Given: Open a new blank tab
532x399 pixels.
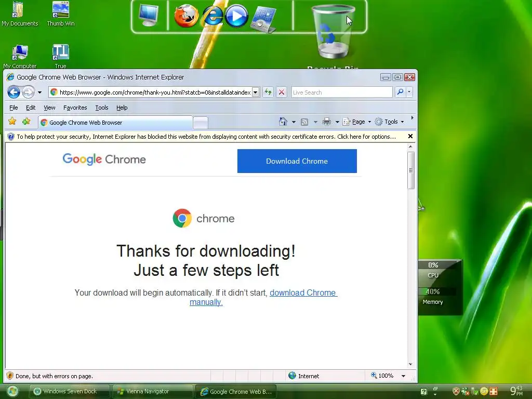Looking at the screenshot, I should pos(201,123).
